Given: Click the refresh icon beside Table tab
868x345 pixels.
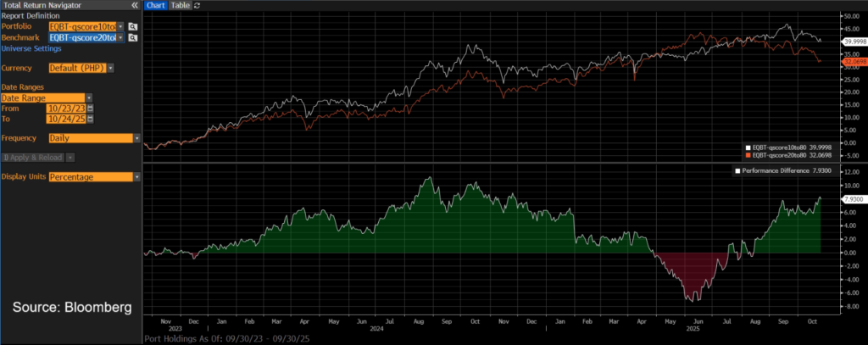Looking at the screenshot, I should tap(198, 5).
